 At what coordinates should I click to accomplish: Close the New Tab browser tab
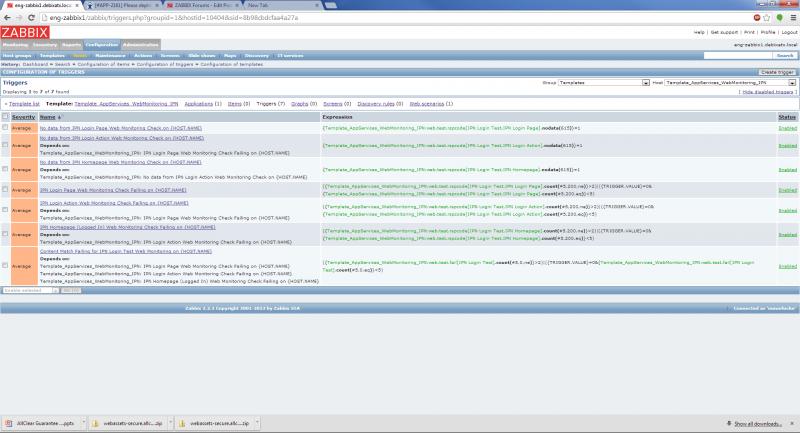317,5
